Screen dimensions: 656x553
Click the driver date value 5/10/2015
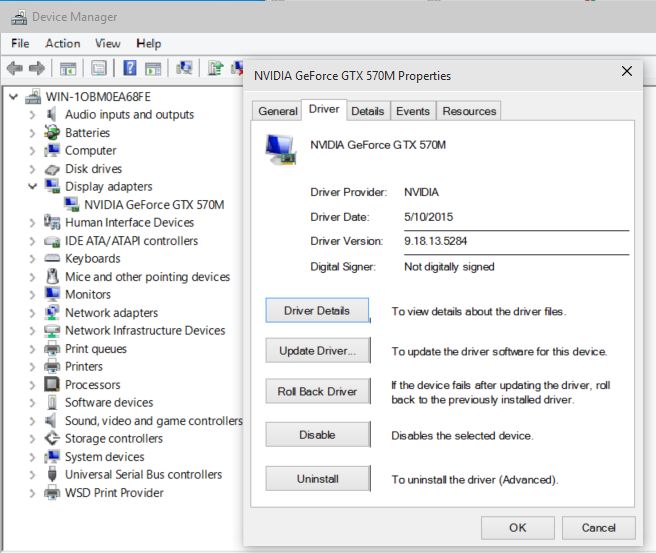point(428,217)
